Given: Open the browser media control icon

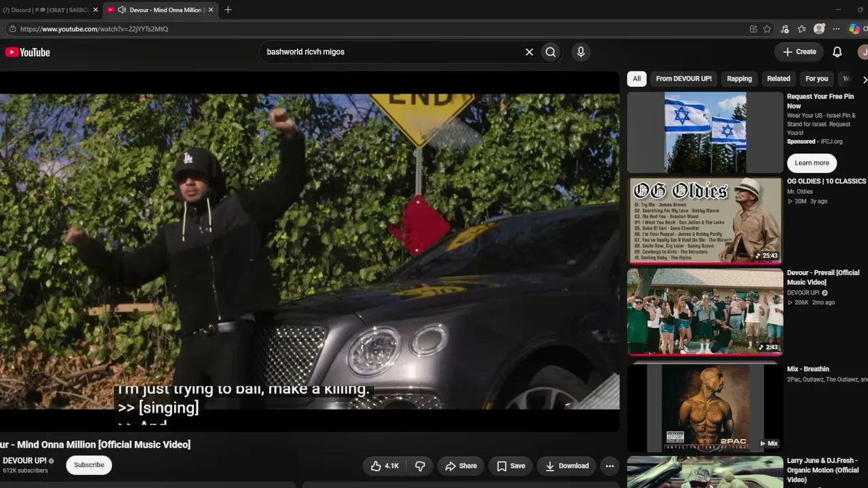Looking at the screenshot, I should (785, 29).
